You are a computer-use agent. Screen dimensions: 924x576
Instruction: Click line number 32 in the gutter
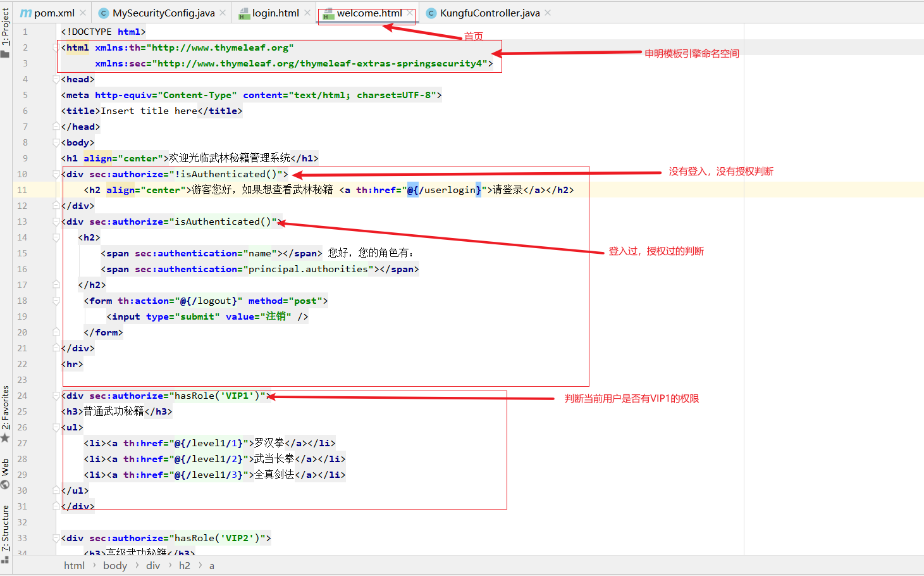22,522
